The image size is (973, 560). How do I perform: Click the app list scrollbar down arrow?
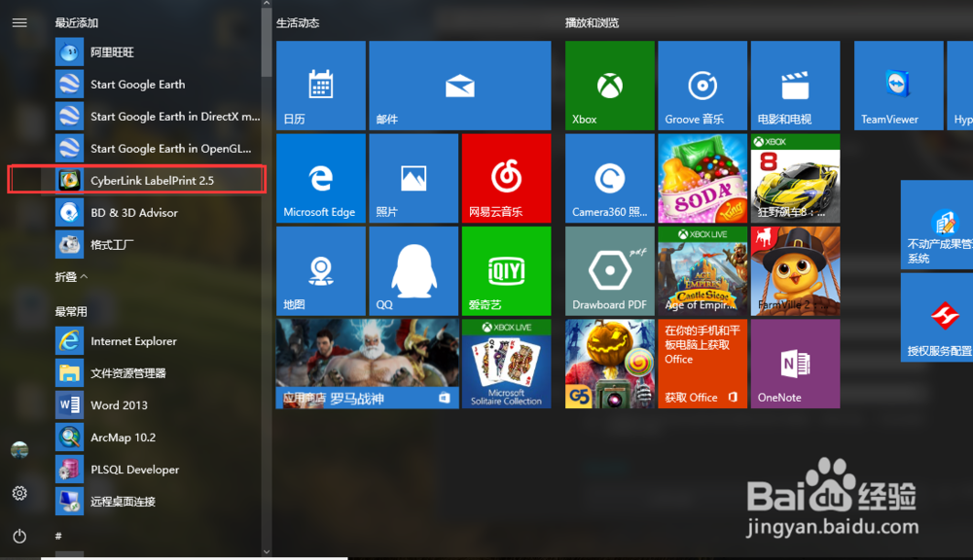click(267, 551)
